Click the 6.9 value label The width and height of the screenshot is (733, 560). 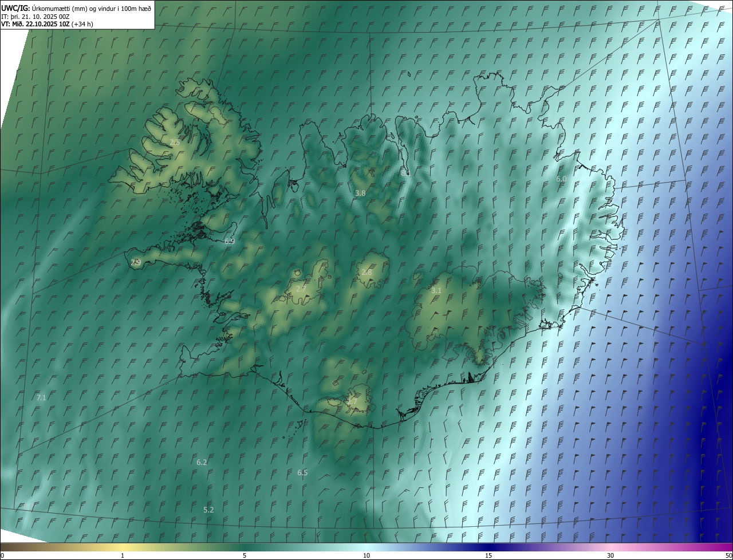click(230, 242)
